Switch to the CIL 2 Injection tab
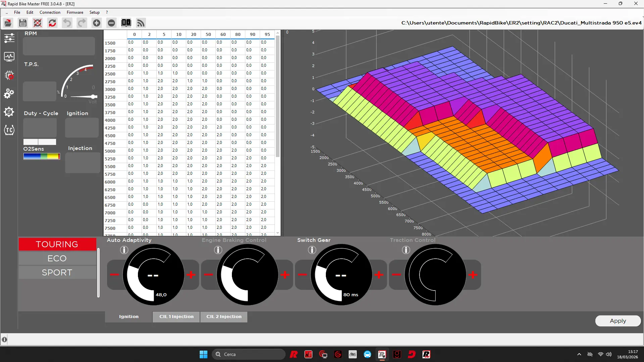The height and width of the screenshot is (362, 644). pos(224,317)
